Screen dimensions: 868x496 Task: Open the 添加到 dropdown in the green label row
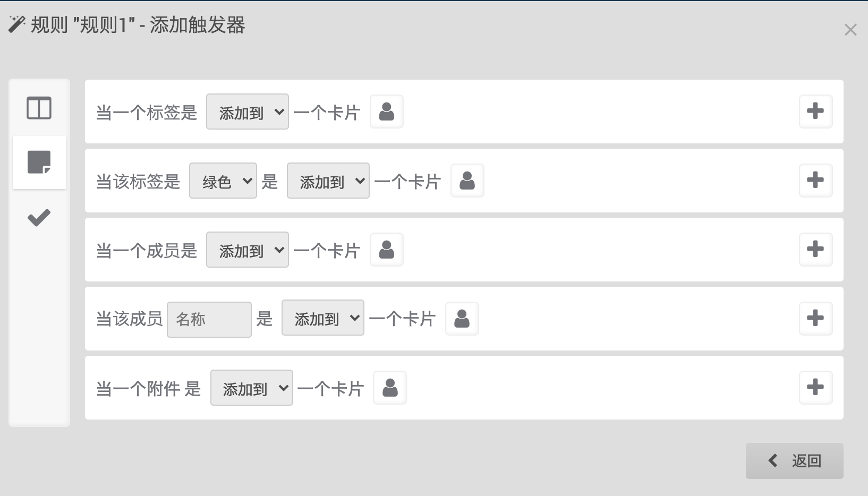(x=328, y=181)
